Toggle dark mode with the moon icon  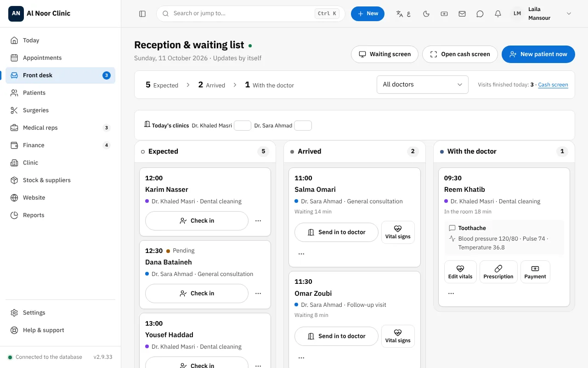point(426,14)
